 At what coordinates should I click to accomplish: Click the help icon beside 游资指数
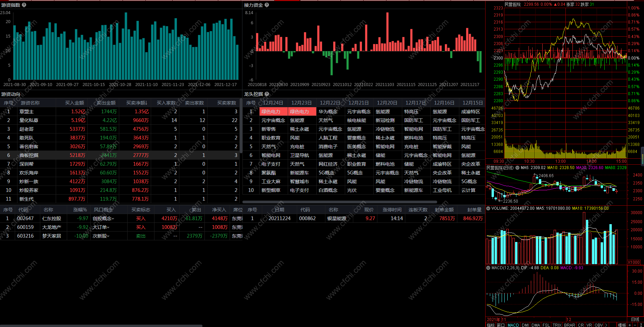pyautogui.click(x=24, y=5)
